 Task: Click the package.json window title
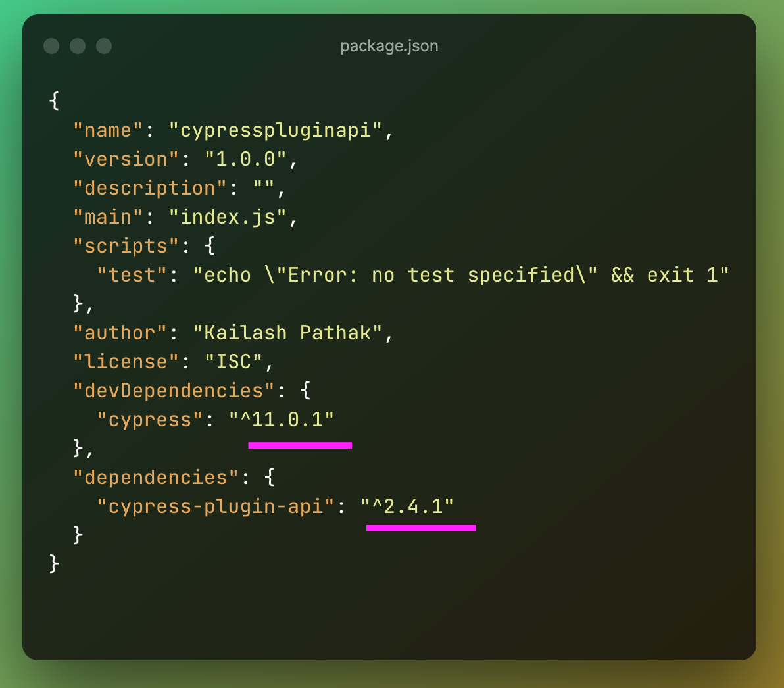[x=389, y=46]
